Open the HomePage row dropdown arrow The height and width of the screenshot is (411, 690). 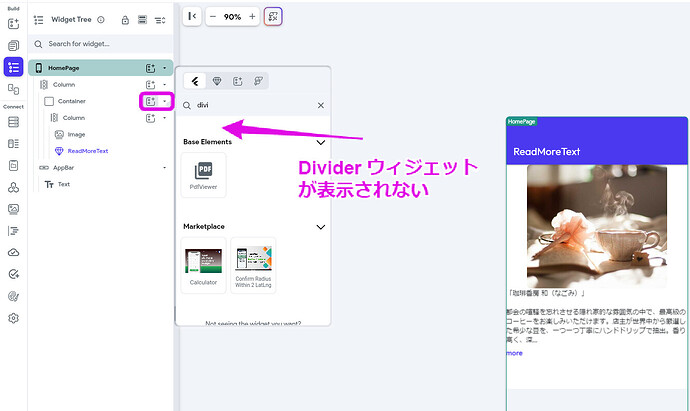click(x=165, y=68)
